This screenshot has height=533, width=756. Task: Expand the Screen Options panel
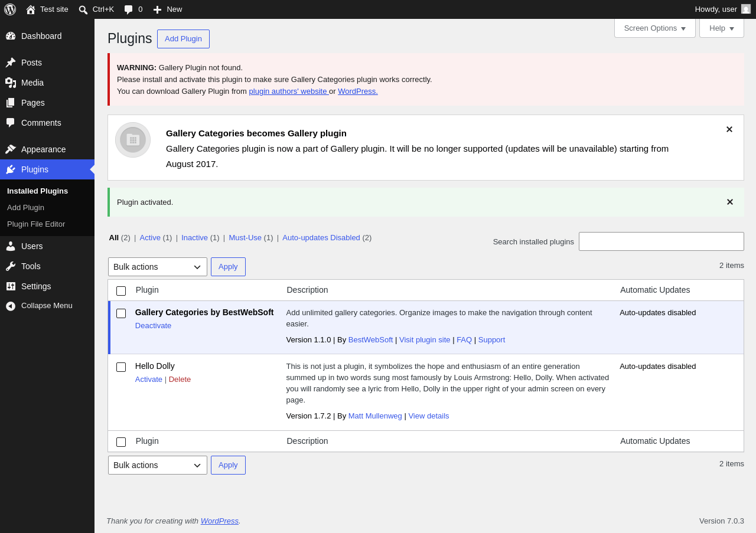point(655,28)
